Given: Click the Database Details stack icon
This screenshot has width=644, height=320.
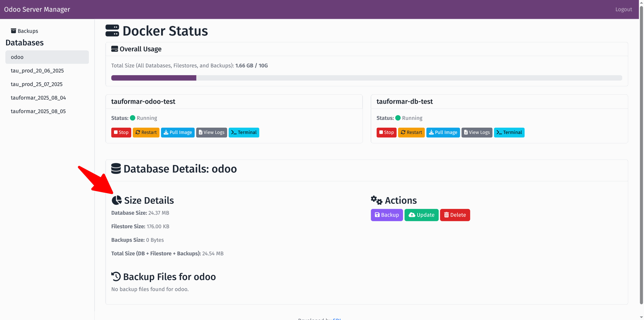Looking at the screenshot, I should (116, 169).
